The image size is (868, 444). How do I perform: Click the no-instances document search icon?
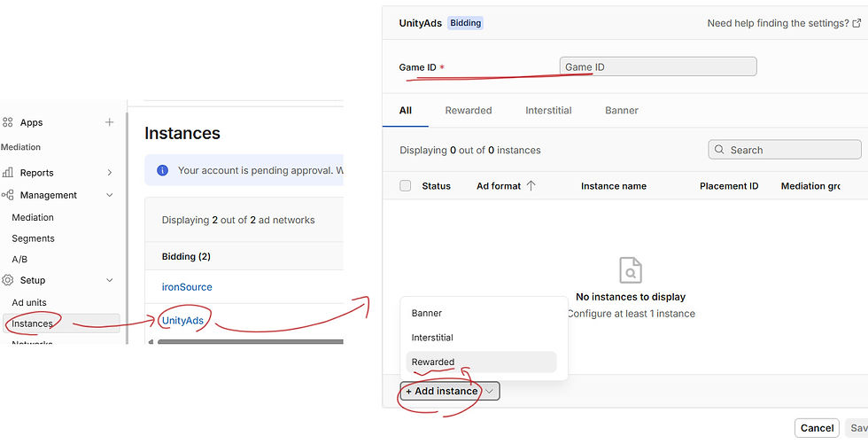pyautogui.click(x=631, y=270)
